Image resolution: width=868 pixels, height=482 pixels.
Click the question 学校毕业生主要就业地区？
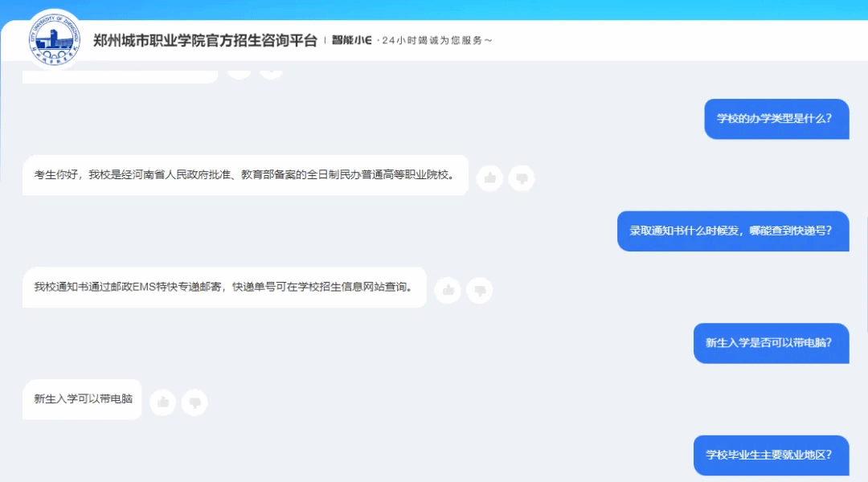pyautogui.click(x=770, y=455)
